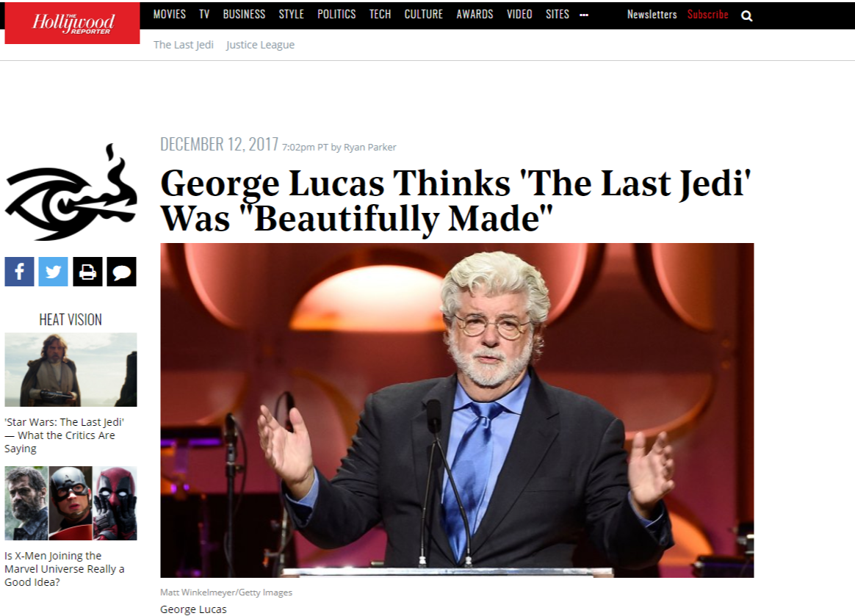Click the print icon
855x616 pixels.
pyautogui.click(x=87, y=272)
